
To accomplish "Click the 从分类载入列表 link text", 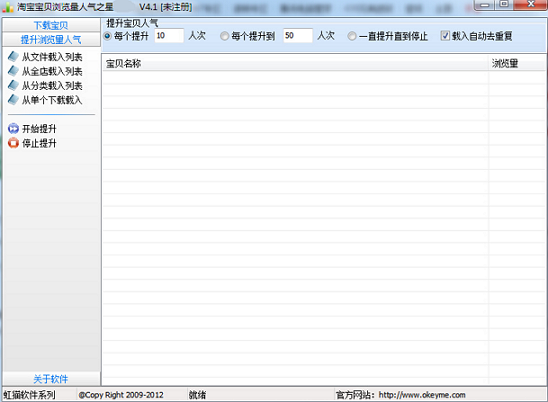I will pos(52,85).
